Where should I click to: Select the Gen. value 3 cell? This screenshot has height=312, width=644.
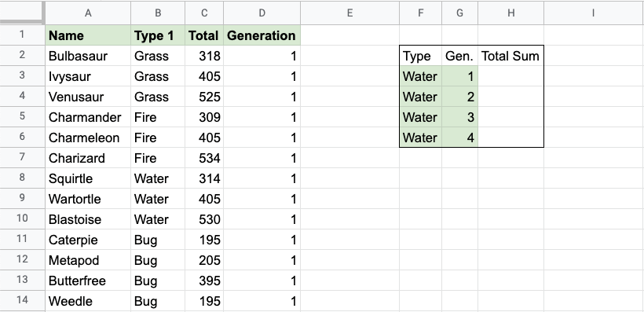pos(460,117)
